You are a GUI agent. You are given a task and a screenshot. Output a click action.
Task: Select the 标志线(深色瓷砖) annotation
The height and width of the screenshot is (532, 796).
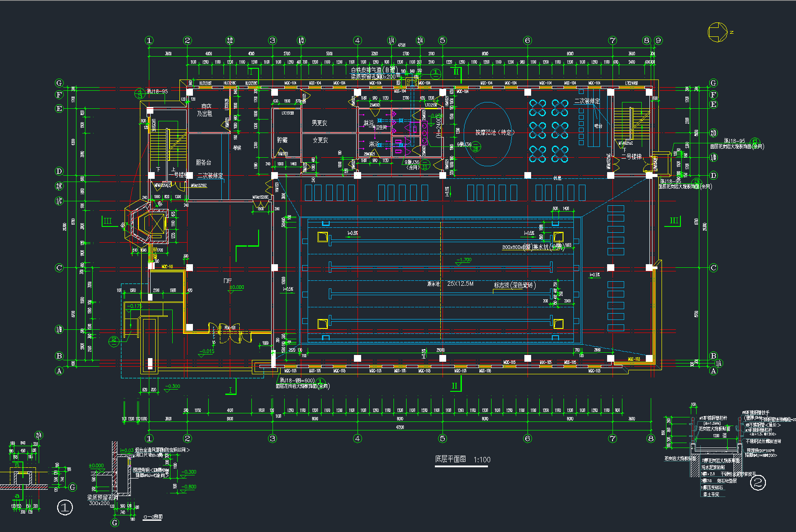click(x=515, y=285)
